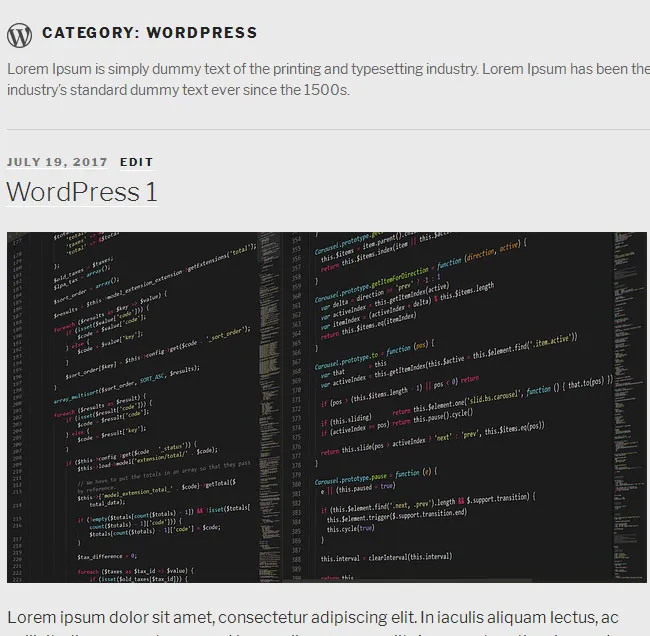650x636 pixels.
Task: Click the horizontal divider under the description
Action: (327, 129)
